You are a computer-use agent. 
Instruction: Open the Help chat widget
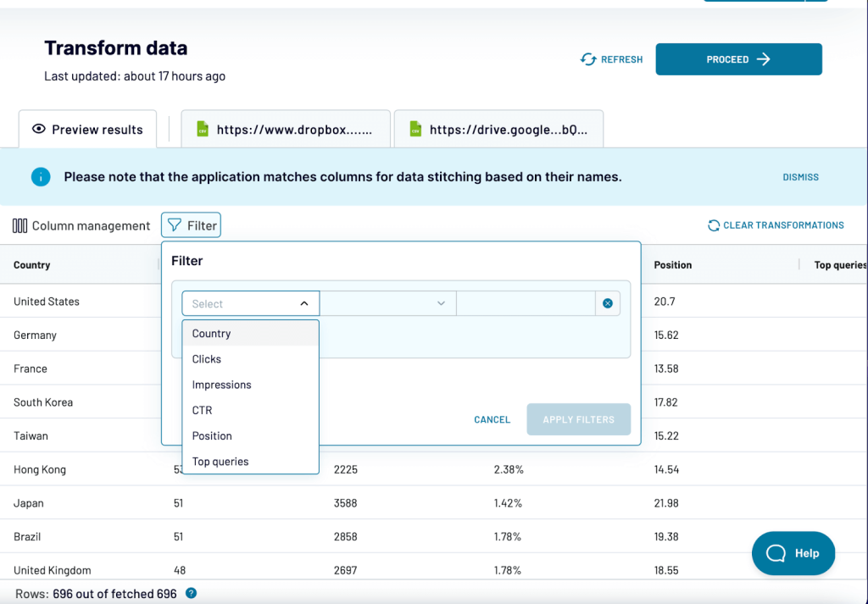tap(793, 553)
